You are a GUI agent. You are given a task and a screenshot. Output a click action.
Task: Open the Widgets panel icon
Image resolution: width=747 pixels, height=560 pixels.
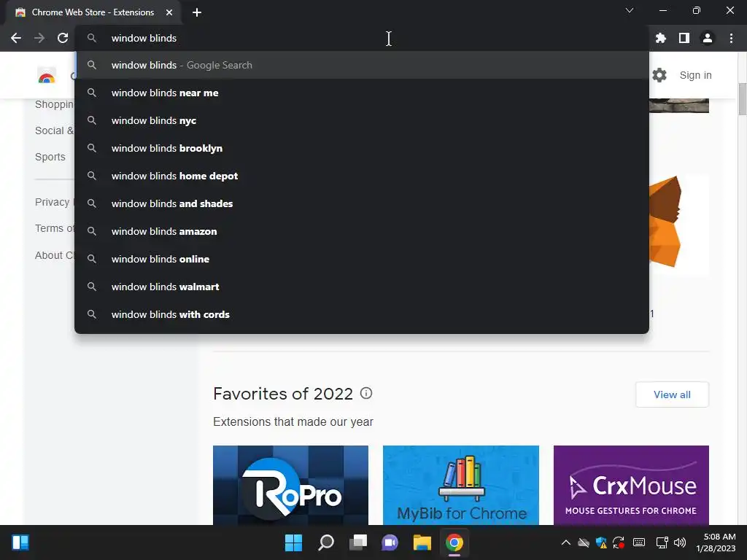coord(20,542)
